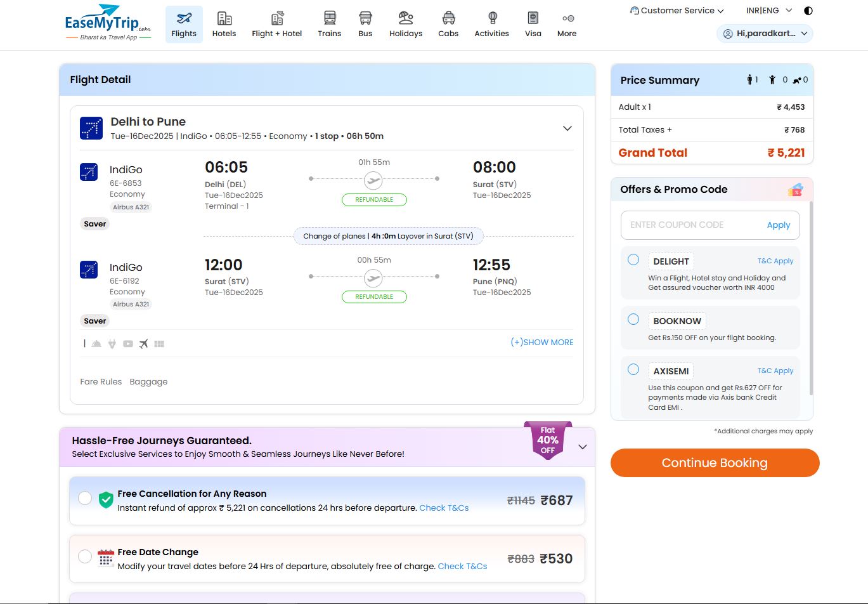The image size is (868, 604).
Task: Open the Visa services icon
Action: (533, 19)
